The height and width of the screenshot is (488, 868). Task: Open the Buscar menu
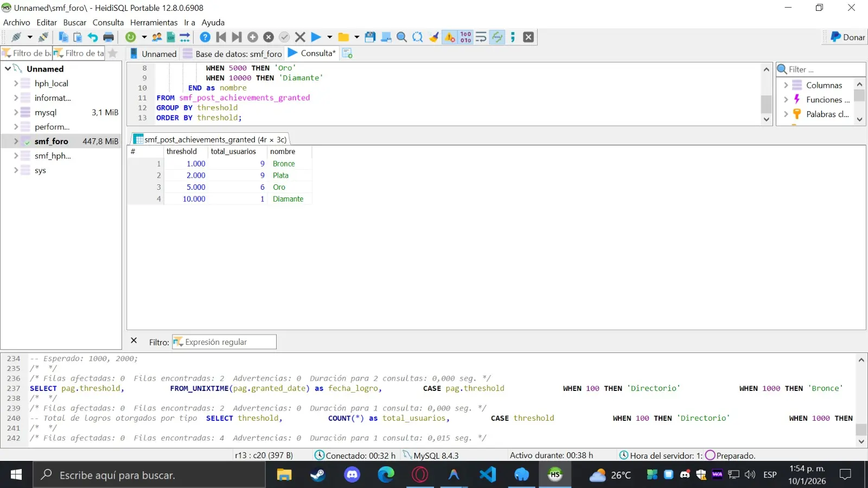(x=75, y=22)
